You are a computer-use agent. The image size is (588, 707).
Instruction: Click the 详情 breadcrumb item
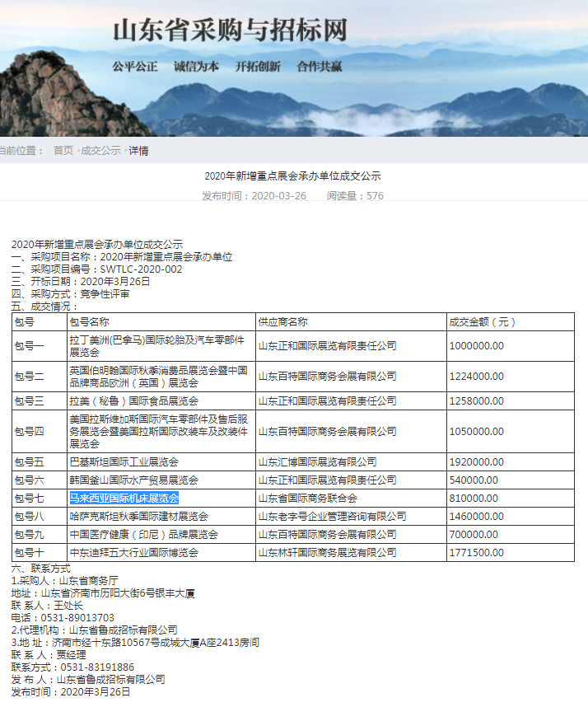pyautogui.click(x=138, y=151)
